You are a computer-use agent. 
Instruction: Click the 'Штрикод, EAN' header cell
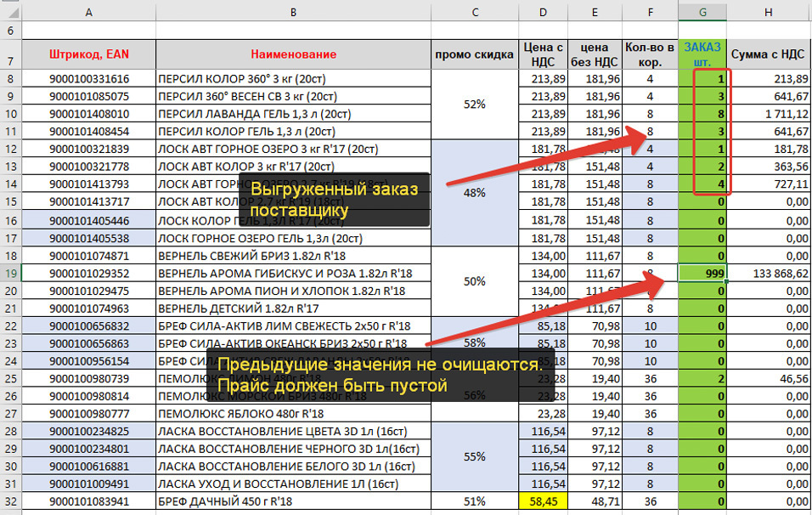(88, 54)
